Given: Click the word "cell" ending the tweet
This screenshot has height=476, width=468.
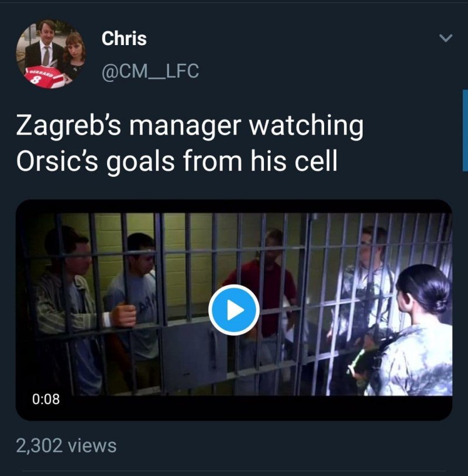Looking at the screenshot, I should tap(316, 162).
